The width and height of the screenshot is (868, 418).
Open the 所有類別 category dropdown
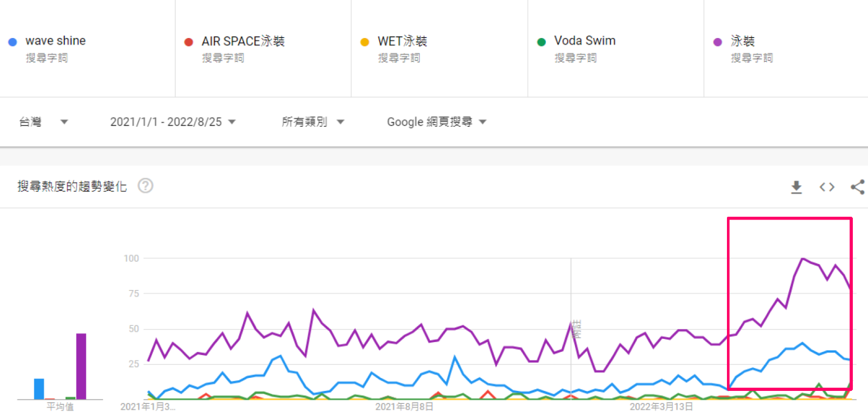[312, 122]
